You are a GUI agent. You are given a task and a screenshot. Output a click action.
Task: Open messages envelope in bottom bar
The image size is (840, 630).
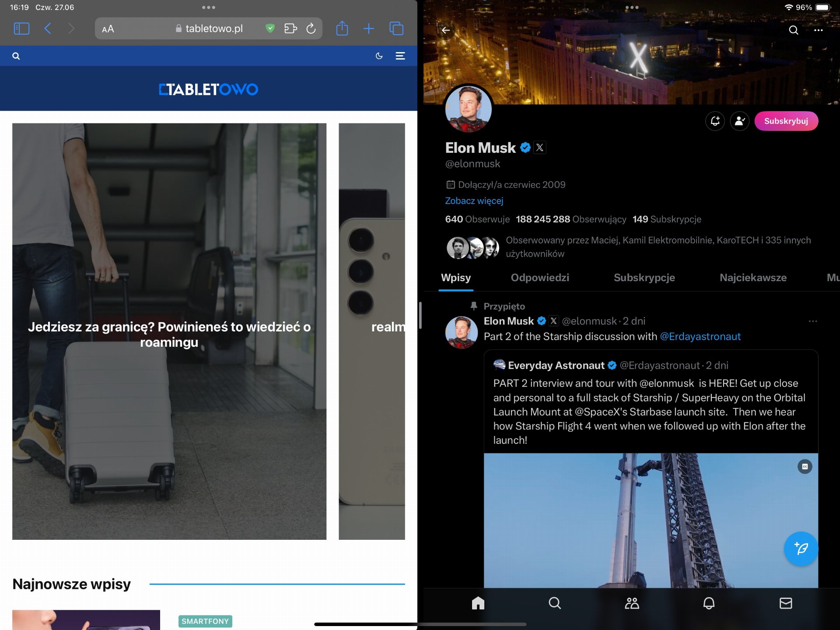[x=786, y=603]
